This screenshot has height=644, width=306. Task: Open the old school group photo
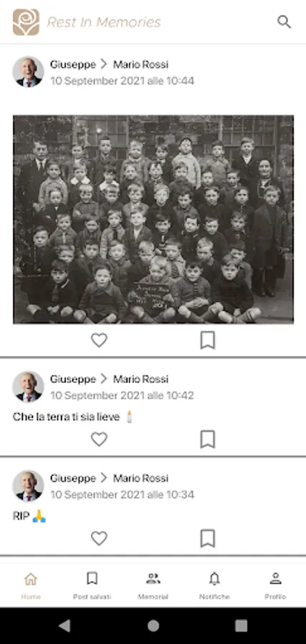point(153,220)
